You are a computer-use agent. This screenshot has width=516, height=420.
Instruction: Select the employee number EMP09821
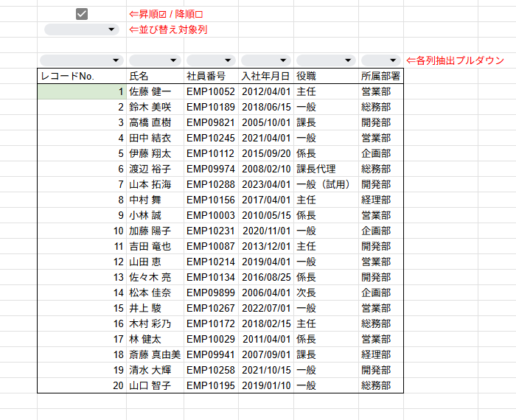[211, 122]
